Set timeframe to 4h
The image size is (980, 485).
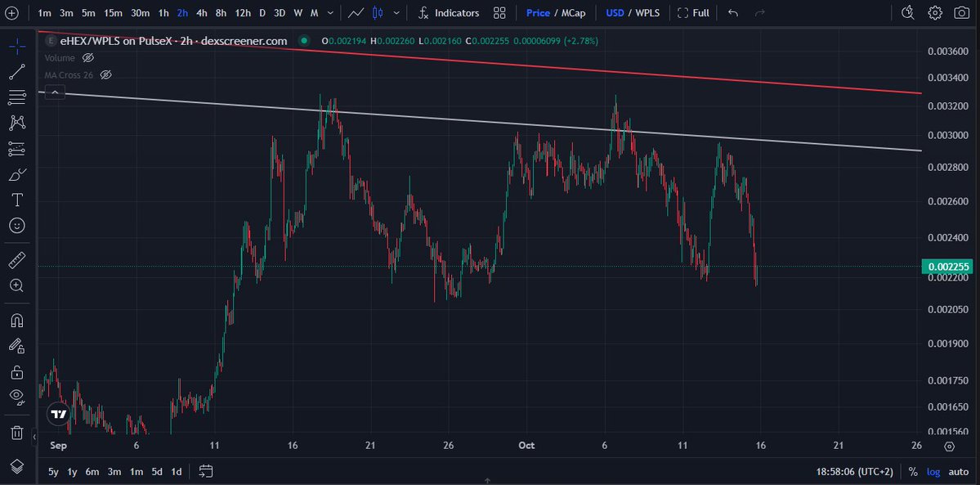click(201, 12)
